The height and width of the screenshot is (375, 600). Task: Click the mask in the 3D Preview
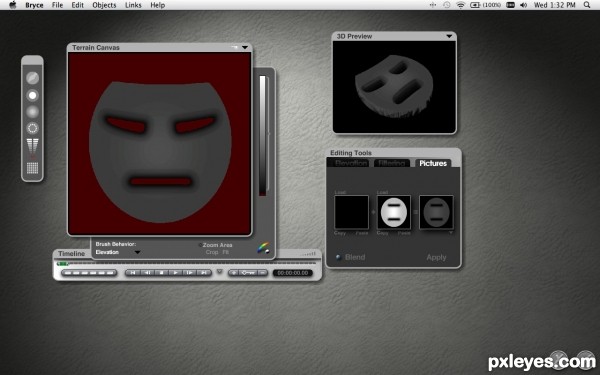394,86
